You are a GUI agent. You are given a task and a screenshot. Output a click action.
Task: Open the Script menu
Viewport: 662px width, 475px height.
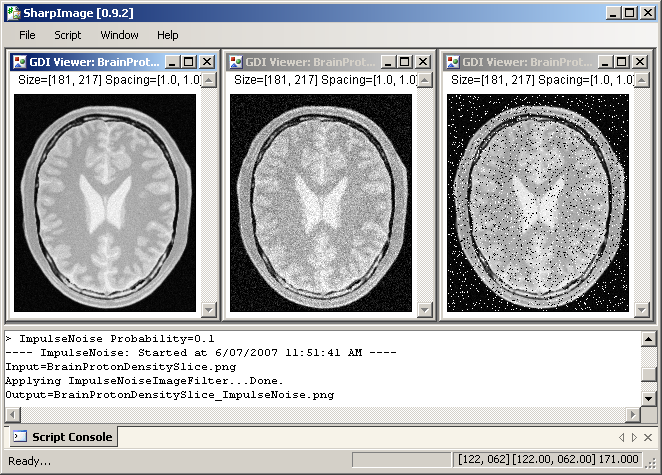coord(67,35)
